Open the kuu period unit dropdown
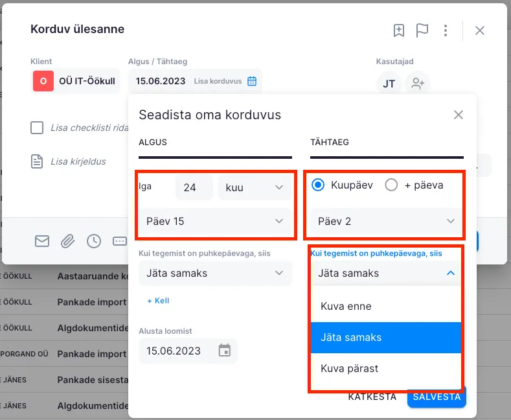This screenshot has height=420, width=511. [x=253, y=187]
